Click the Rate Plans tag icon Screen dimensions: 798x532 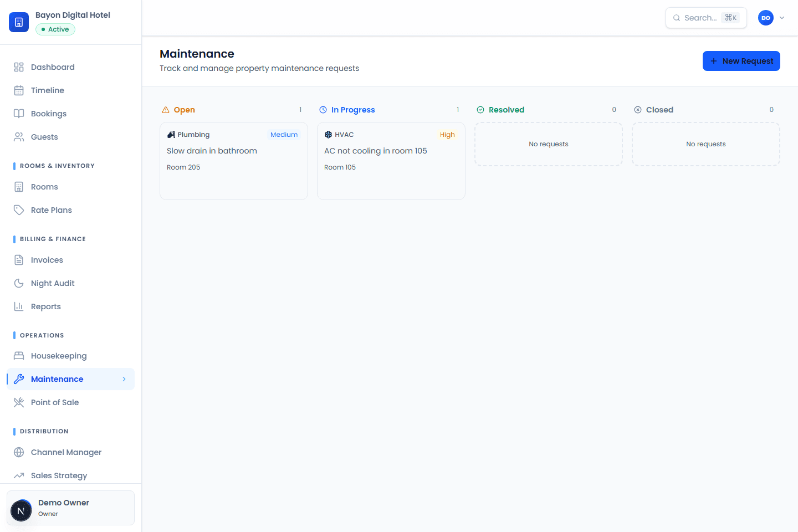(x=19, y=210)
